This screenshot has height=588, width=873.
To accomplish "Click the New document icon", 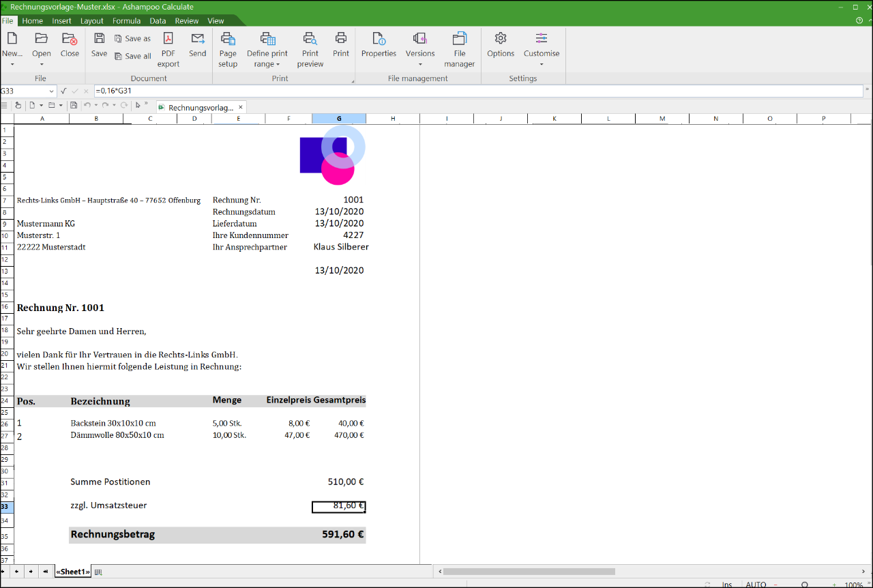I will tap(12, 38).
